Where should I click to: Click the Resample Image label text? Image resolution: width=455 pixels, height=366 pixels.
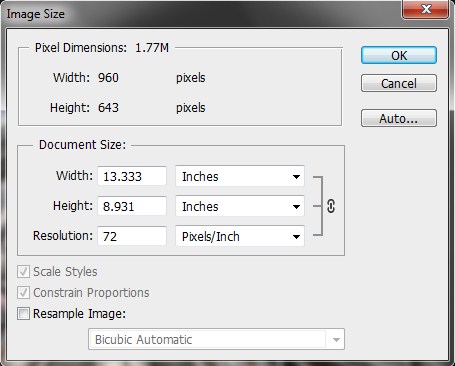pyautogui.click(x=79, y=314)
